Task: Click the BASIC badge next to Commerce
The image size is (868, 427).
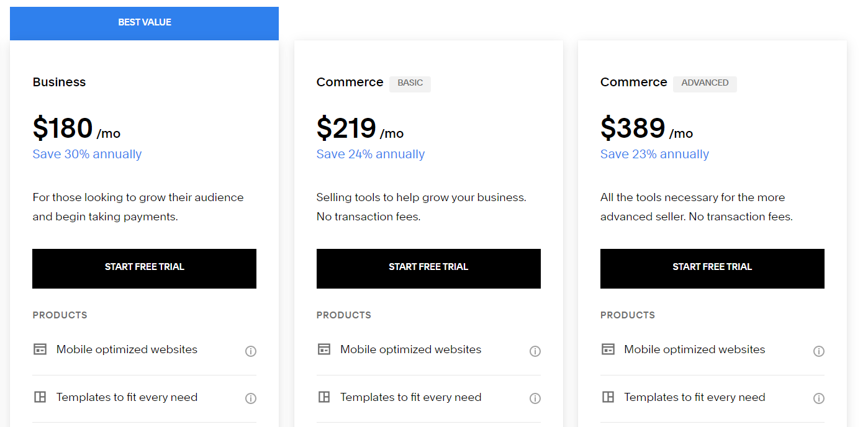Action: tap(410, 83)
